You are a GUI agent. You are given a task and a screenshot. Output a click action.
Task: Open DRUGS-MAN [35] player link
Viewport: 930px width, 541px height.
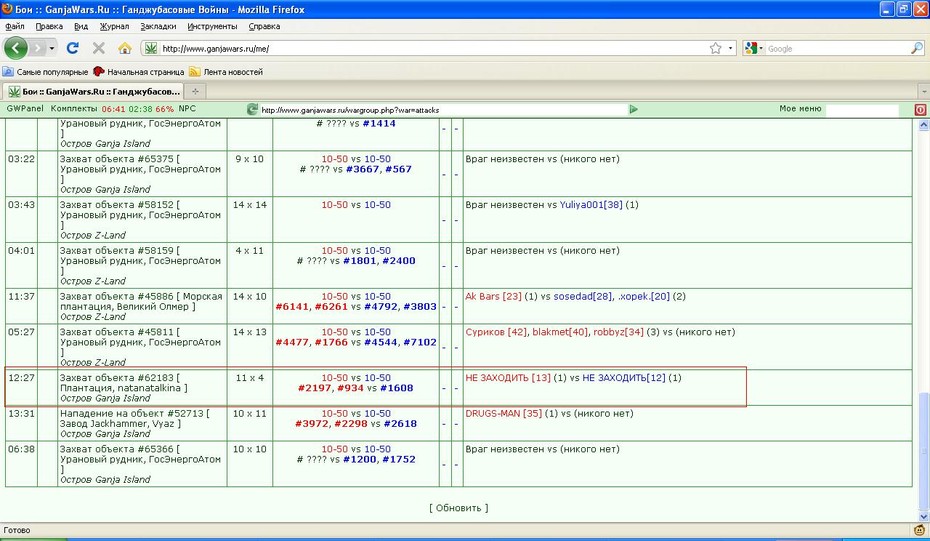pyautogui.click(x=504, y=413)
